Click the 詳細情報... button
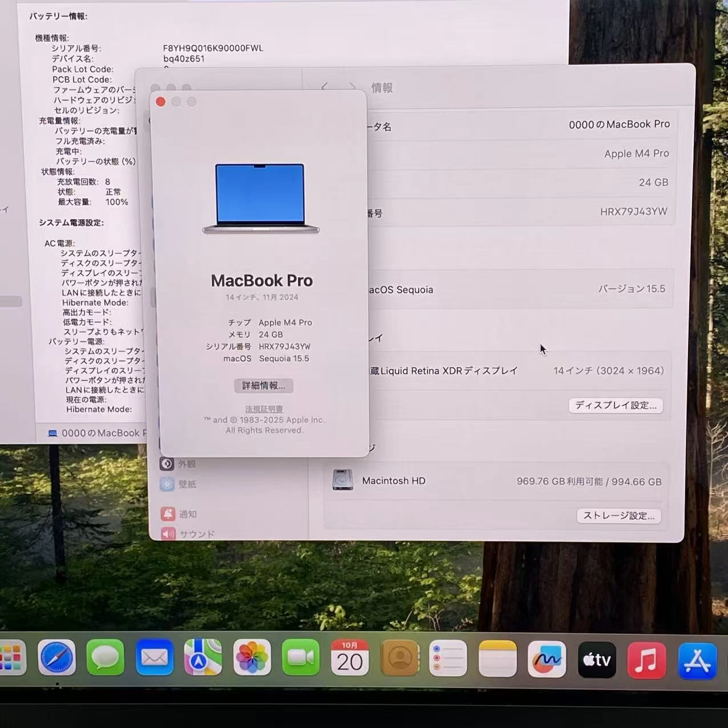The height and width of the screenshot is (728, 728). (264, 386)
